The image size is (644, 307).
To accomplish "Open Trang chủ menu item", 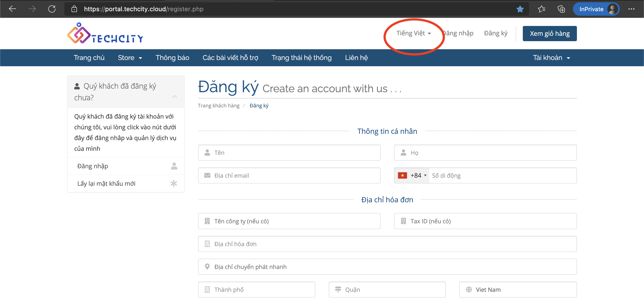I will tap(89, 58).
